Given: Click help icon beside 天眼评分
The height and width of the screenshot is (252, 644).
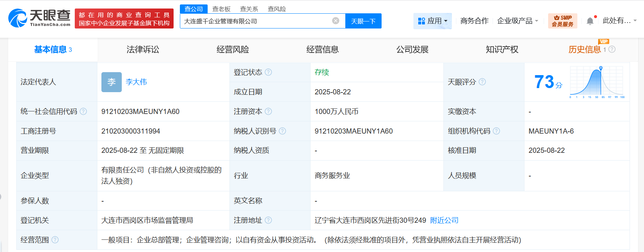Looking at the screenshot, I should pos(482,82).
